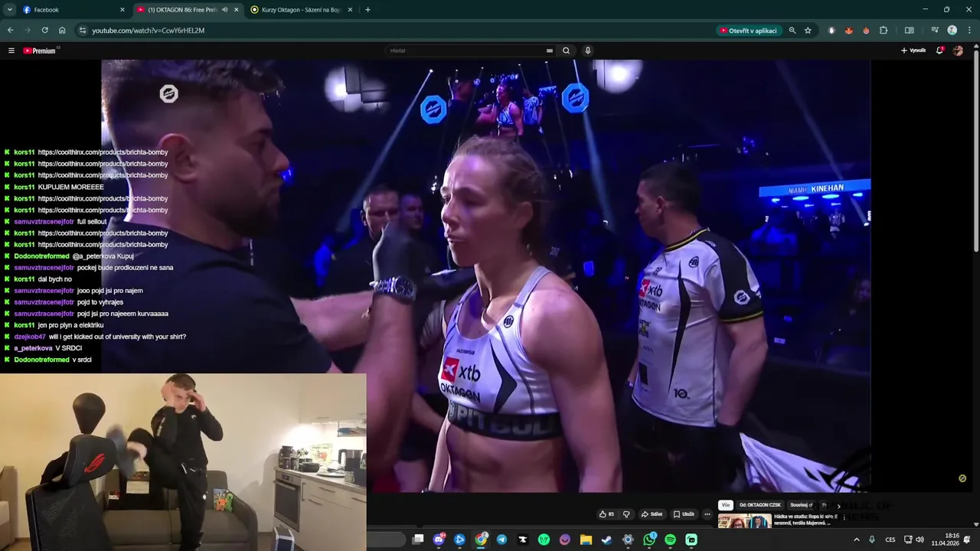
Task: Mute the OKTAGON tab via speaker icon
Action: tap(224, 10)
